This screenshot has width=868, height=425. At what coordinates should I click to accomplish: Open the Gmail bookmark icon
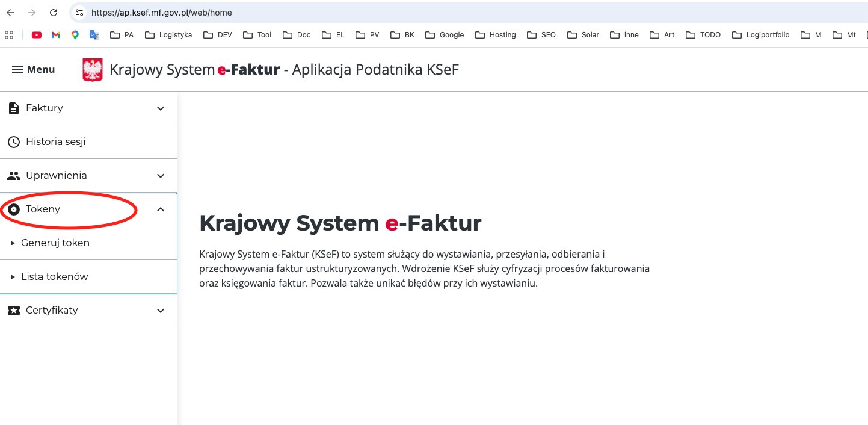56,35
